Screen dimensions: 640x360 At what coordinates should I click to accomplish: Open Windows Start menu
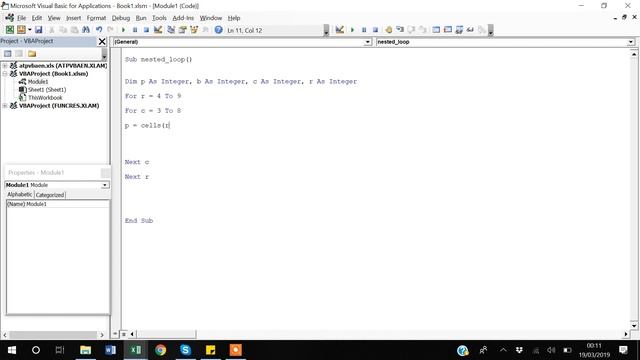pyautogui.click(x=12, y=350)
